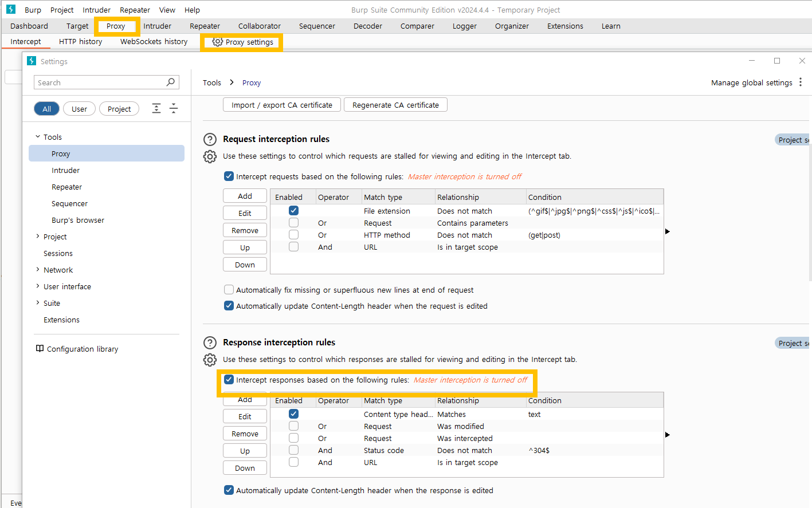812x508 pixels.
Task: Expand the request rules table side arrow
Action: click(667, 231)
